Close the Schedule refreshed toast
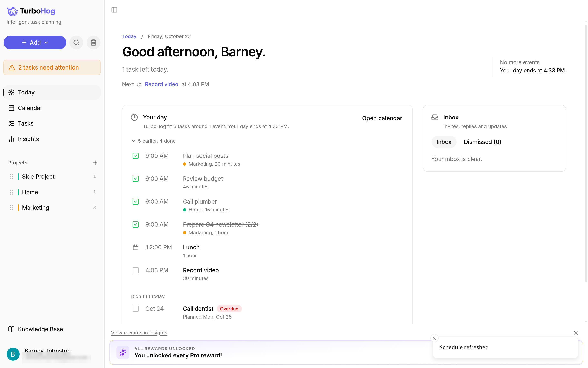The width and height of the screenshot is (588, 368). click(434, 338)
